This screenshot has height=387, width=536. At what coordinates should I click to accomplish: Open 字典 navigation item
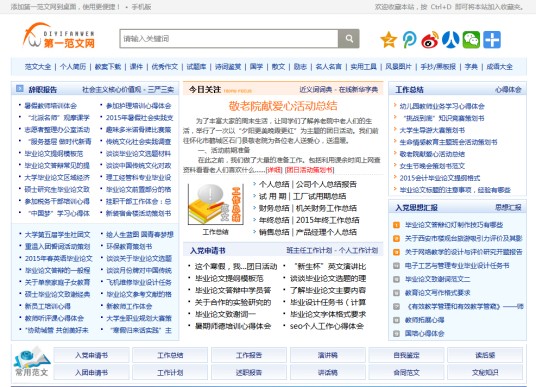[471, 67]
